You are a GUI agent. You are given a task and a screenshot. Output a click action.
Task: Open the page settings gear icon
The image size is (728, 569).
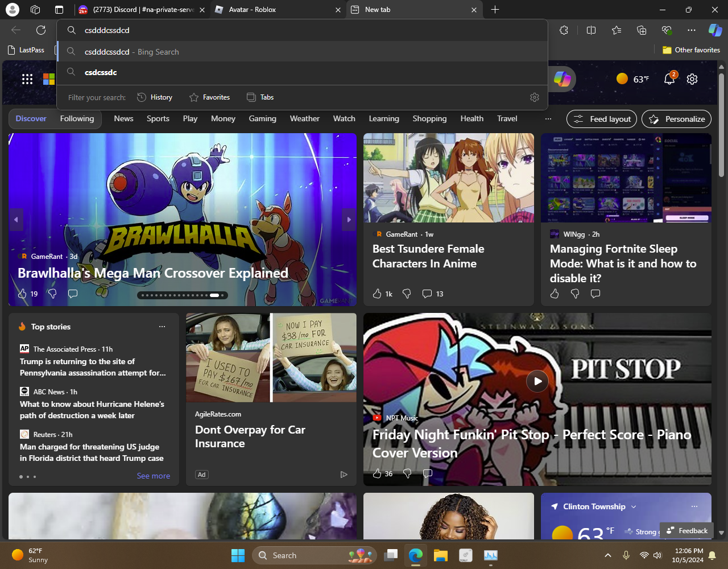(692, 79)
